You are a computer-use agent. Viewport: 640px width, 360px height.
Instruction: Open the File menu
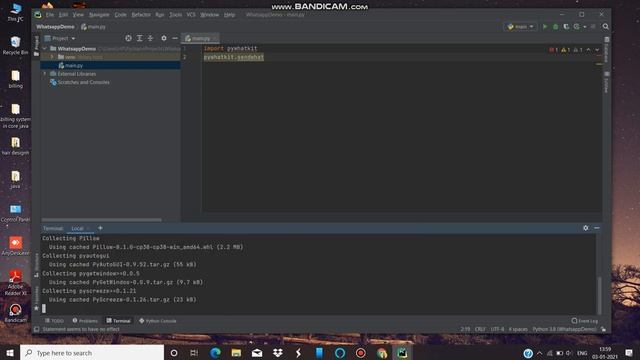click(x=50, y=15)
